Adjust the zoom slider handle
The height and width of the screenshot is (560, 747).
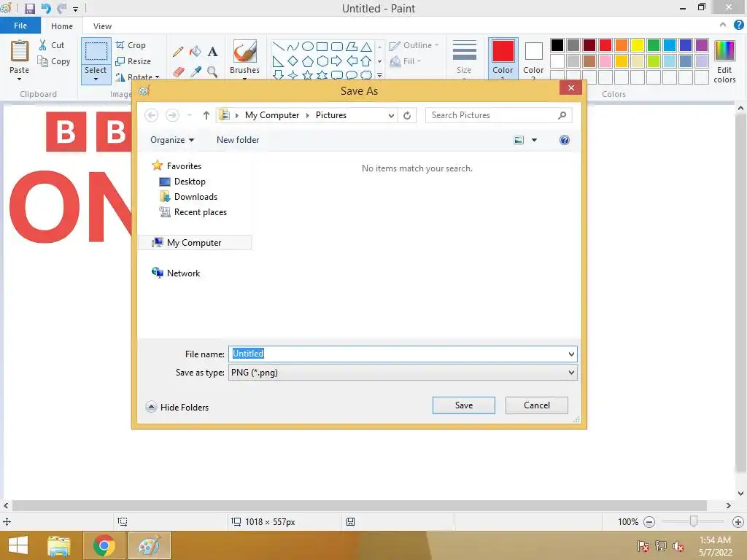[x=694, y=521]
